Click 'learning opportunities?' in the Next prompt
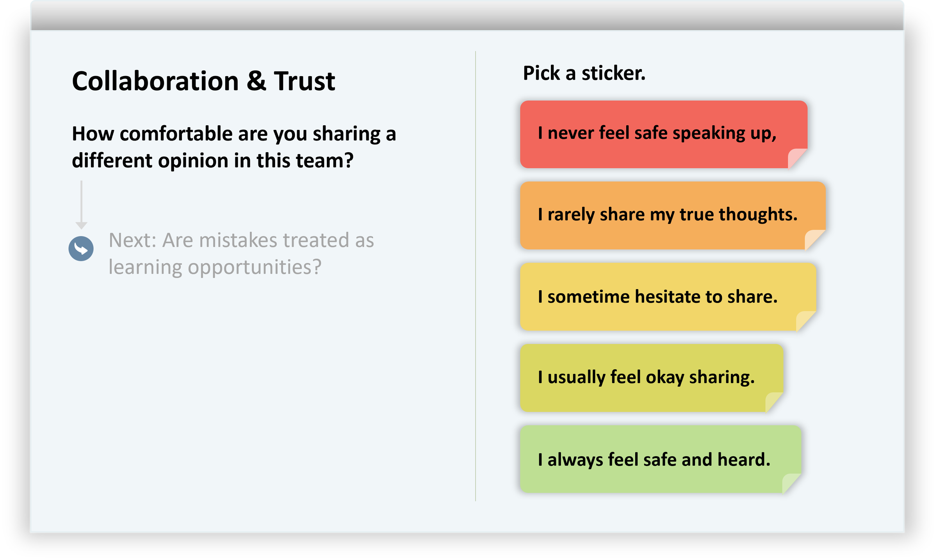This screenshot has width=937, height=560. (215, 267)
